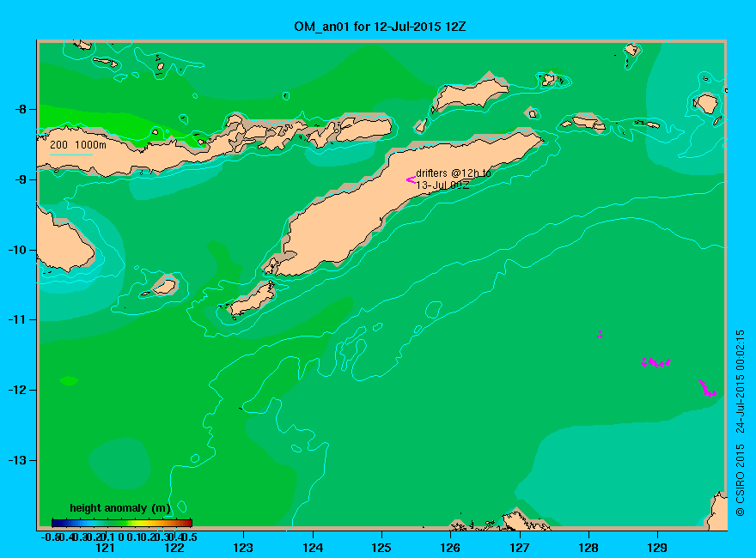The height and width of the screenshot is (558, 756).
Task: Click Rote island southwest of Timor
Action: pos(252,299)
